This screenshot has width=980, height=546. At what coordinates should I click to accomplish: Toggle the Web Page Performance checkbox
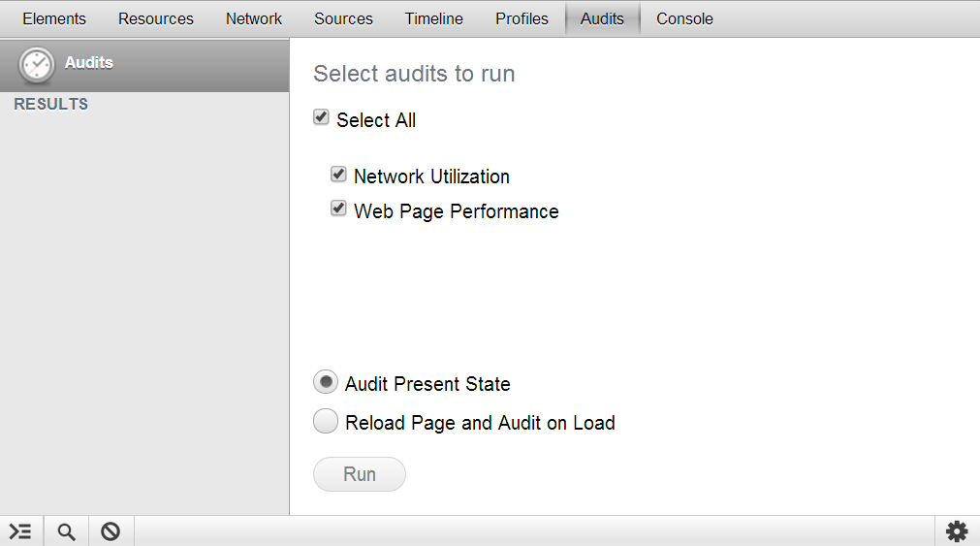pos(338,209)
